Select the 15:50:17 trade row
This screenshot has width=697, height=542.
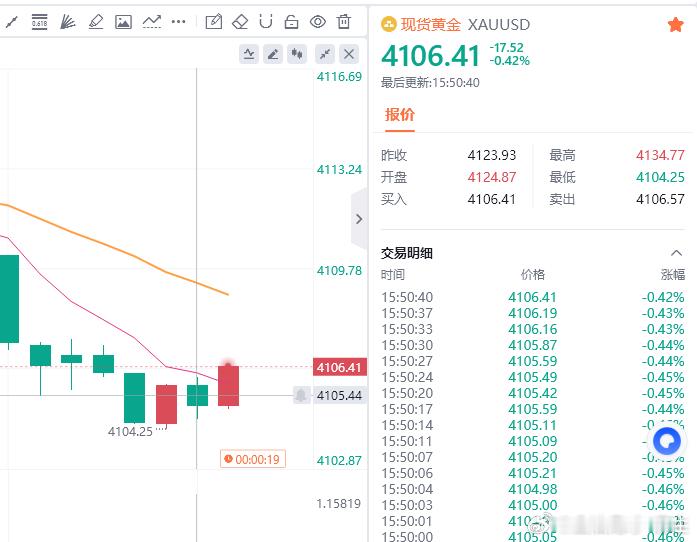tap(533, 409)
